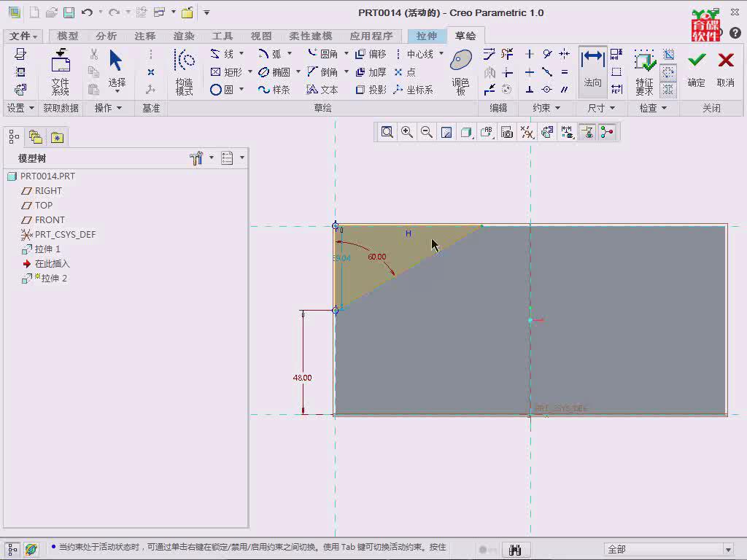Select the Offset (偏移) tool
This screenshot has width=747, height=560.
[x=371, y=54]
